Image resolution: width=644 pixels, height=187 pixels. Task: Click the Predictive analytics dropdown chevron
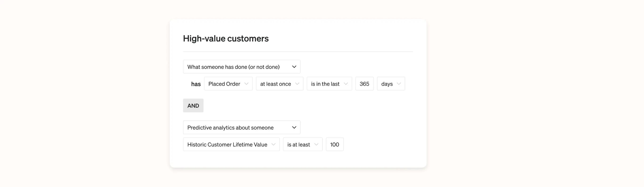tap(294, 127)
